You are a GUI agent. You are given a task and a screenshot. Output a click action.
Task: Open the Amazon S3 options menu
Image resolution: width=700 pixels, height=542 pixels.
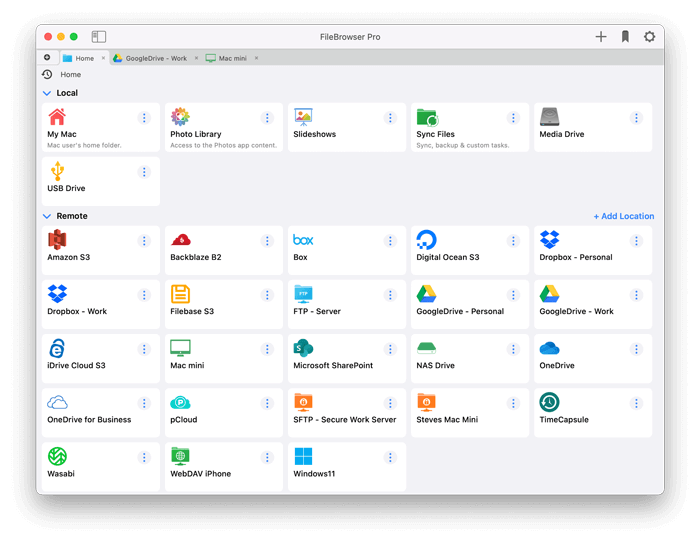pos(144,241)
